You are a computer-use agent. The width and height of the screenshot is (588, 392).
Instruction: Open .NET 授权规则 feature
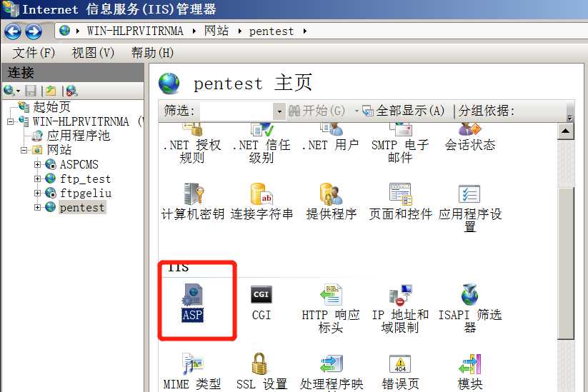point(192,144)
